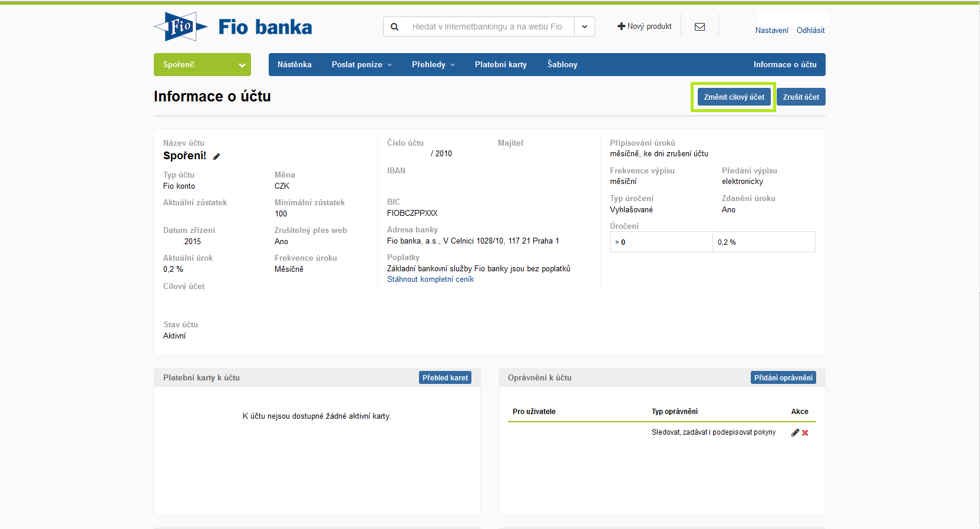Image resolution: width=980 pixels, height=529 pixels.
Task: Delete permission with the red cross icon
Action: (805, 433)
